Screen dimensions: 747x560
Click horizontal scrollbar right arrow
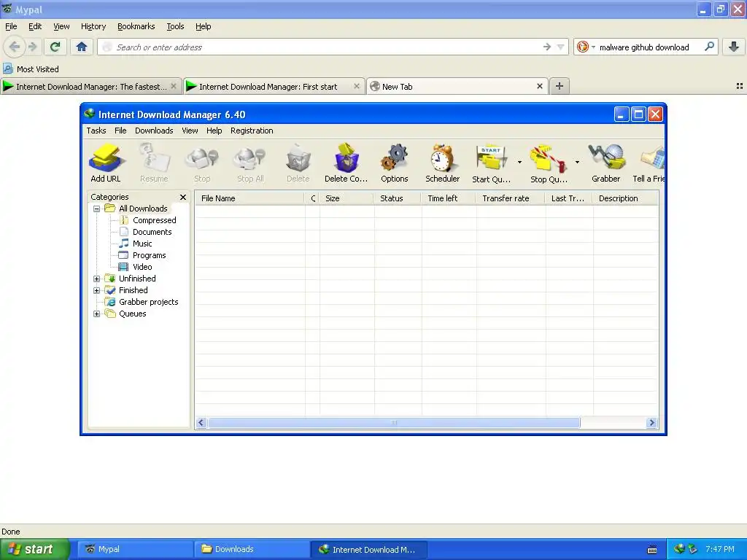coord(651,423)
